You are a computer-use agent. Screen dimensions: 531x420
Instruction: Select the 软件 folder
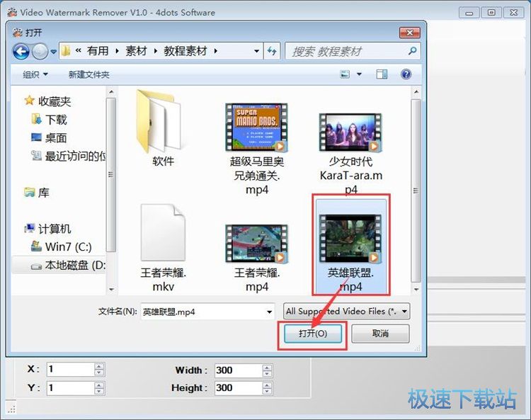pyautogui.click(x=163, y=129)
